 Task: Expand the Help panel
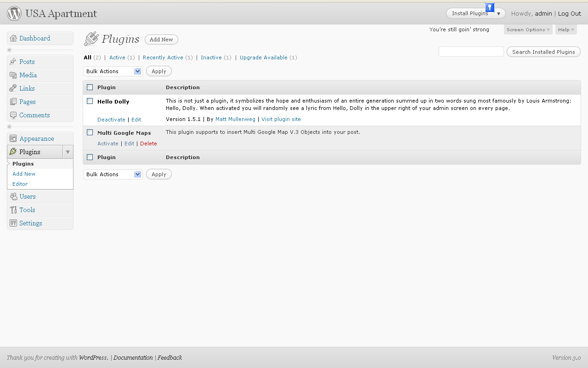566,29
